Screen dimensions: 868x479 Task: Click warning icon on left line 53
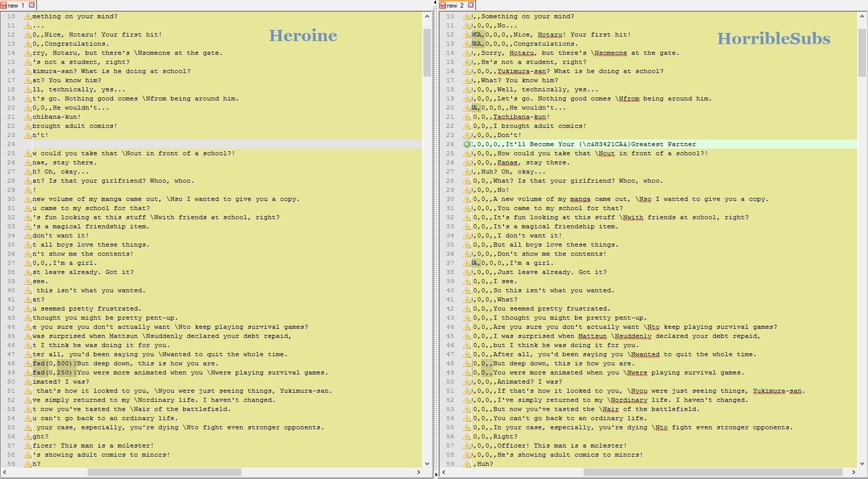point(28,409)
